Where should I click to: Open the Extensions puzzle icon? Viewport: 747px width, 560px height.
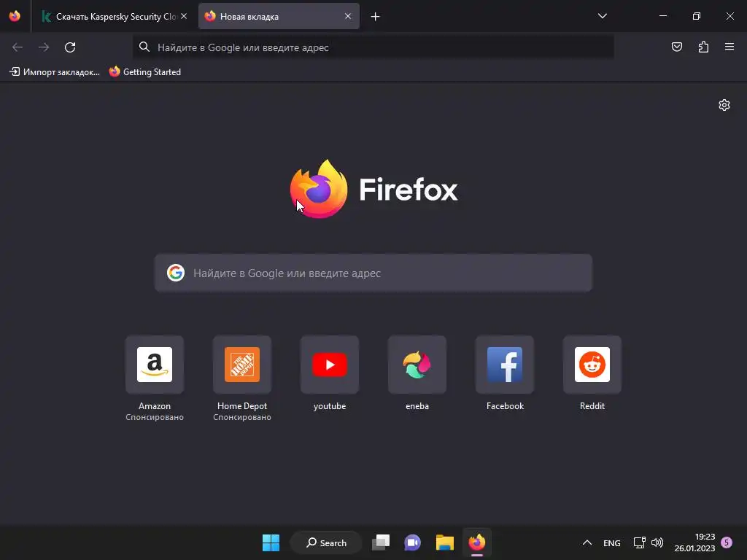pyautogui.click(x=703, y=47)
